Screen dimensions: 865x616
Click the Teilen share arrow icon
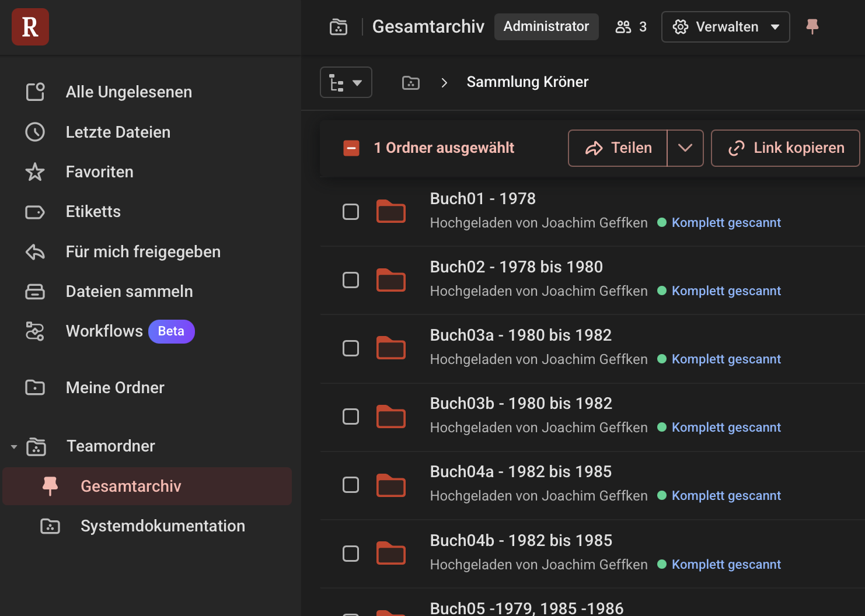click(x=595, y=148)
